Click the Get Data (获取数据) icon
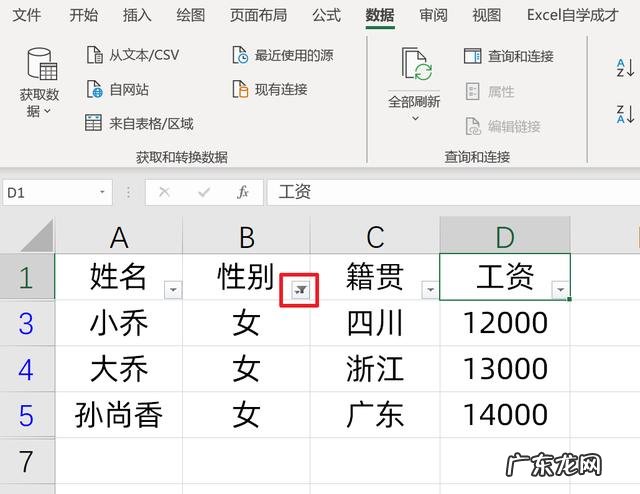 [x=40, y=65]
